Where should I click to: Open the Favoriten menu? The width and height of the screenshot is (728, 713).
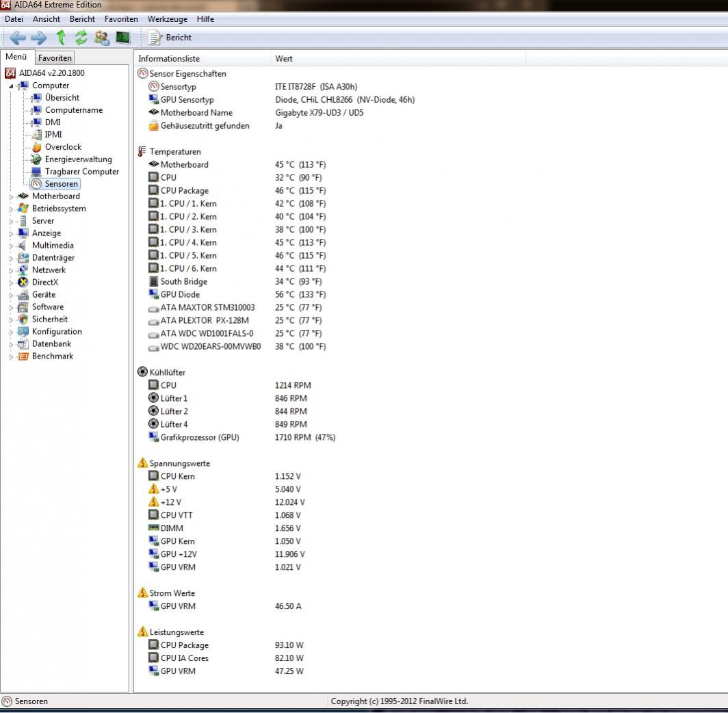click(121, 19)
